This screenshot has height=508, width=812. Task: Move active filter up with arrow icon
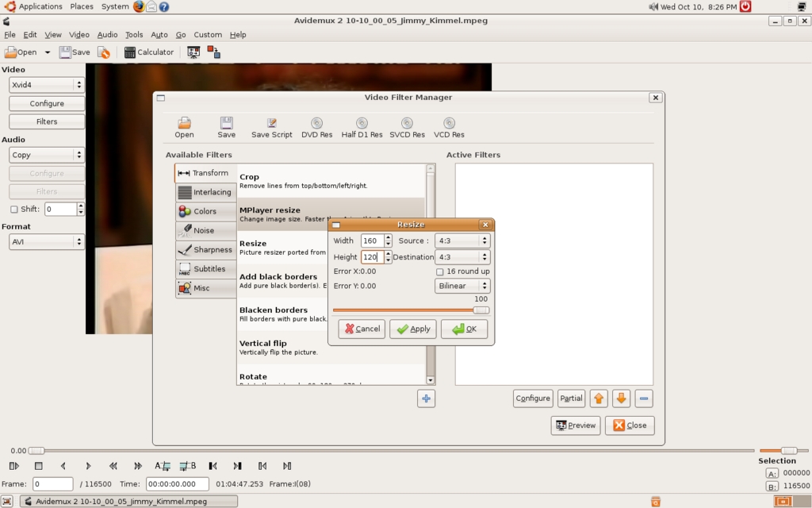click(x=599, y=398)
